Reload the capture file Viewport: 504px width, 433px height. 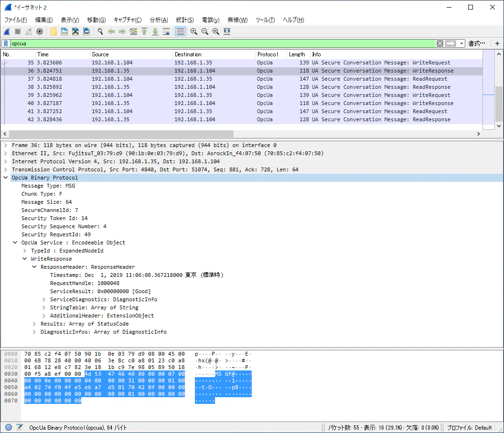(86, 32)
